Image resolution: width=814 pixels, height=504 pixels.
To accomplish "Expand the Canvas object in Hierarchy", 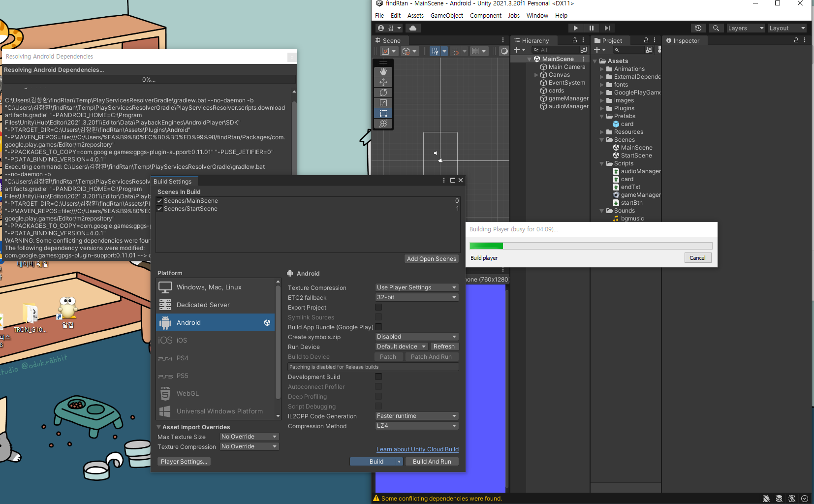I will click(536, 75).
